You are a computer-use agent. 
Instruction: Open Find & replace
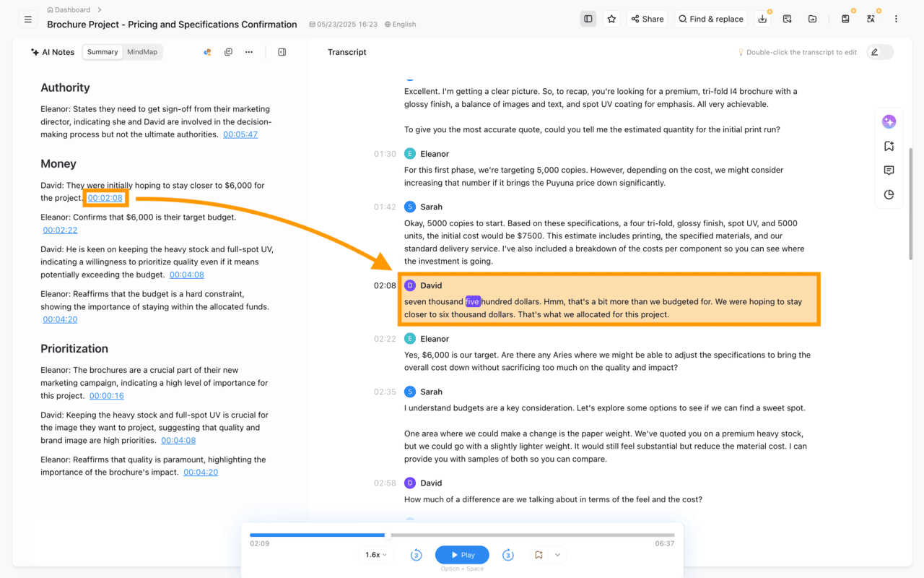(711, 19)
